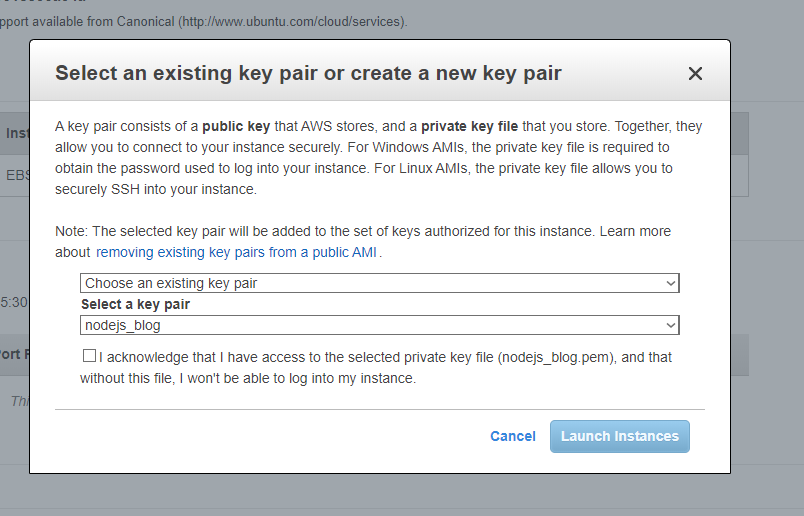Click the chevron beside nodejs_blog
Screen dimensions: 804x516
tap(671, 325)
